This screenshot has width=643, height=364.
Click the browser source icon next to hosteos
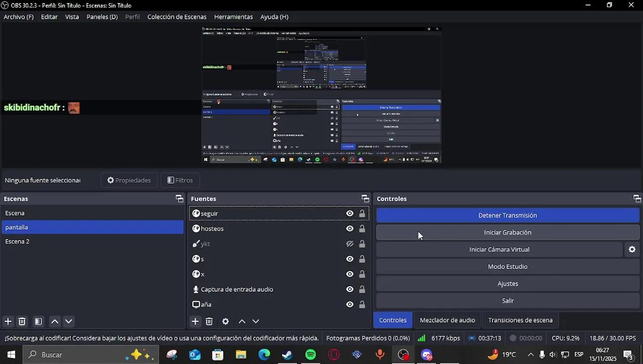point(196,229)
